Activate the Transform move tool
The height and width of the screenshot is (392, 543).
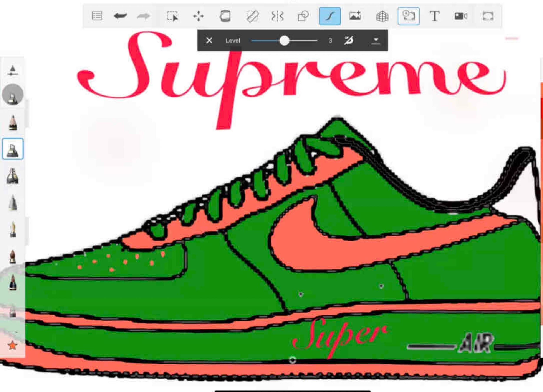[x=199, y=16]
